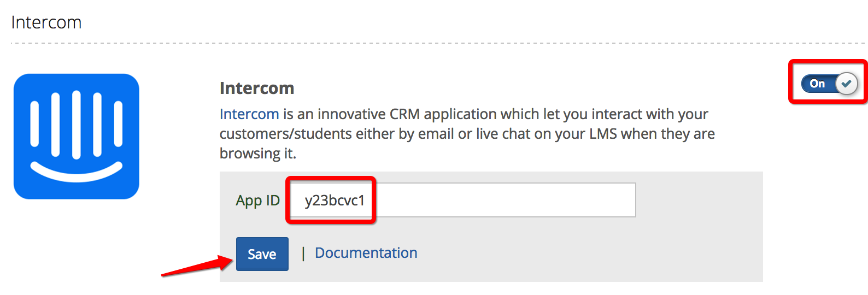868x295 pixels.
Task: Click the empty right part of the App ID field
Action: (x=506, y=200)
